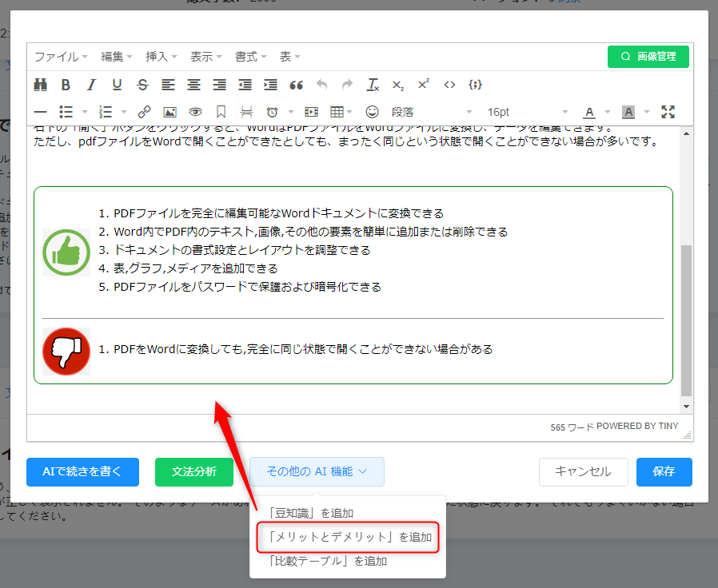The height and width of the screenshot is (588, 718).
Task: Insert a table from toolbar
Action: [337, 112]
